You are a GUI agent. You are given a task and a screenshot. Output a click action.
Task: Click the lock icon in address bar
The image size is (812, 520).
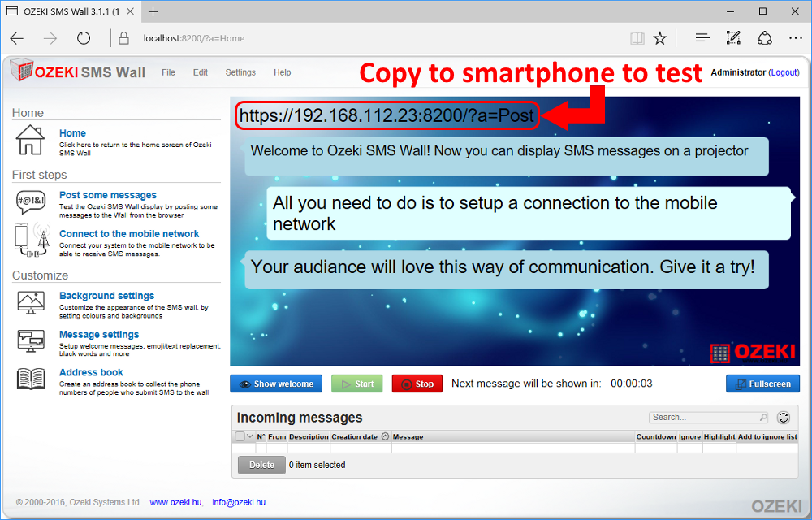point(123,38)
